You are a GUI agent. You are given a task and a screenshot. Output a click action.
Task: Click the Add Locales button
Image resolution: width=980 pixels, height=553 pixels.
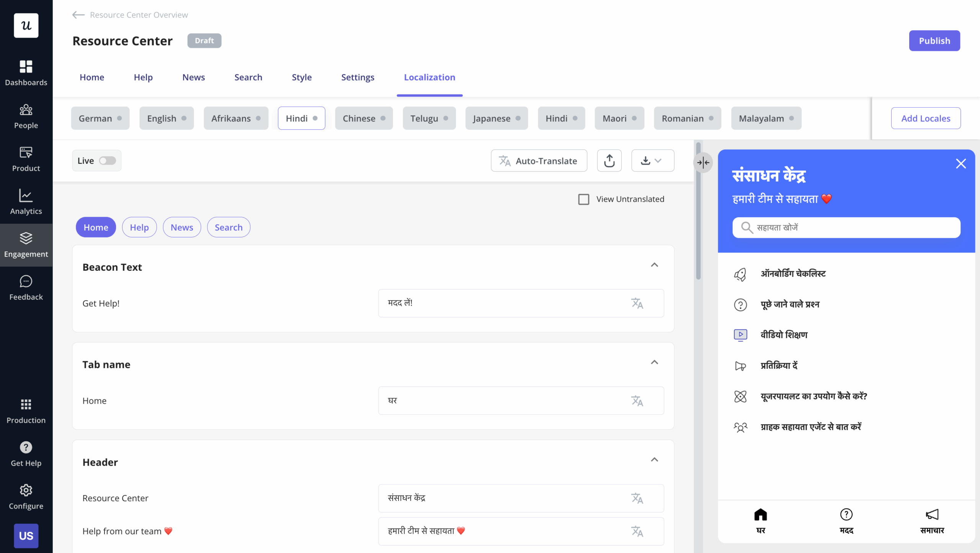(x=926, y=118)
